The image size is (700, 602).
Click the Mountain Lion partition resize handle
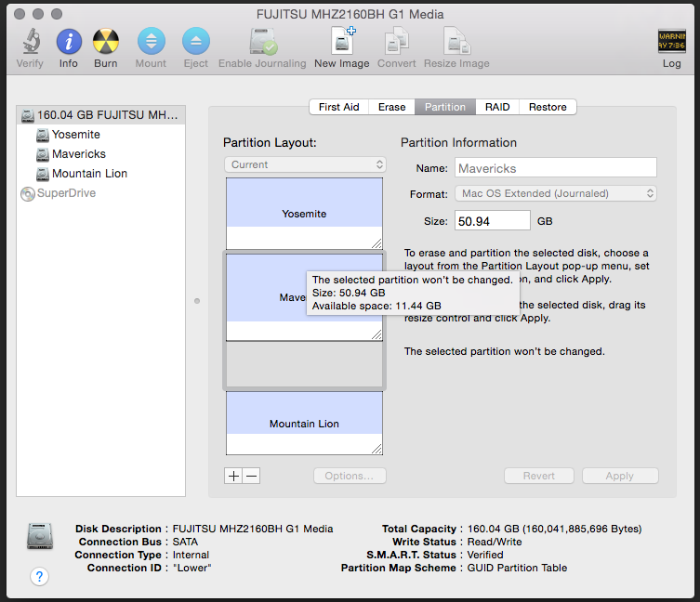376,449
